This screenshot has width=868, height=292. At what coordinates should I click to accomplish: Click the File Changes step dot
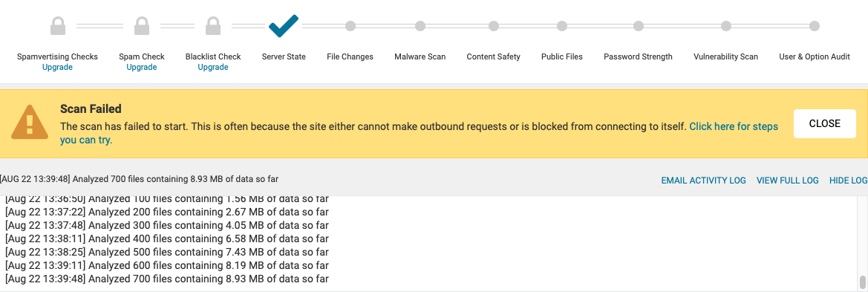(350, 26)
